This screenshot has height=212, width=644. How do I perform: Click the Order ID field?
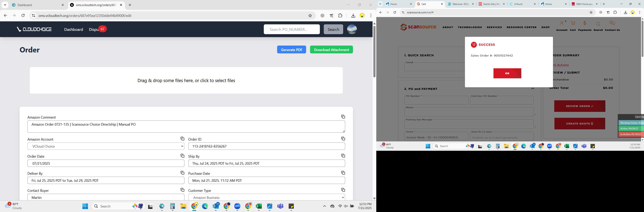[267, 146]
